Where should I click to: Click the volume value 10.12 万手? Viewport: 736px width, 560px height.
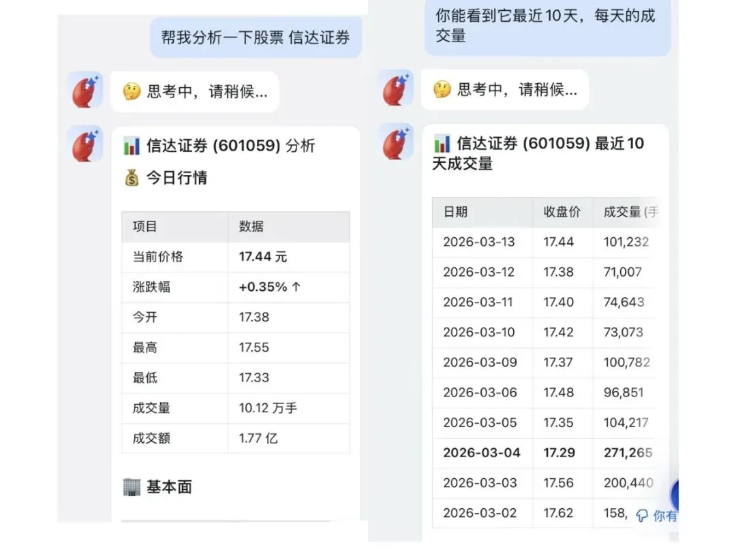pyautogui.click(x=268, y=408)
